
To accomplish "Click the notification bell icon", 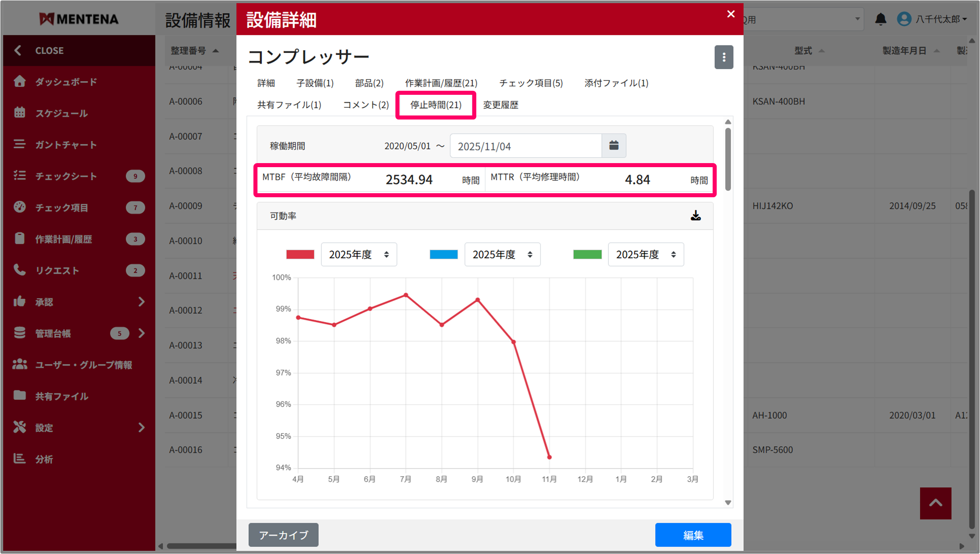I will 880,19.
